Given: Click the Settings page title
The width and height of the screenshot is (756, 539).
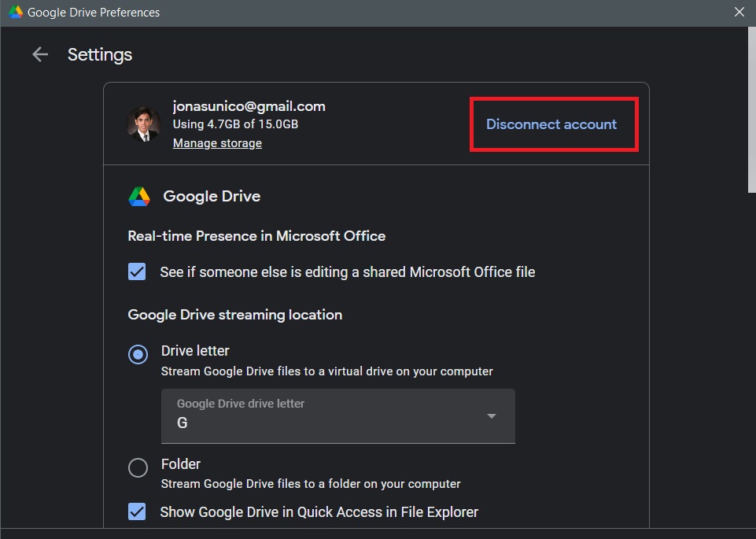Looking at the screenshot, I should point(100,54).
